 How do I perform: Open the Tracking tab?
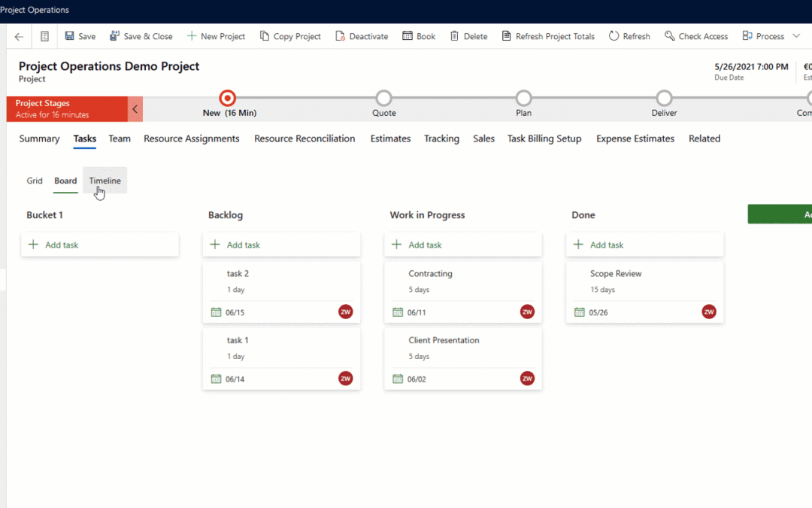click(442, 138)
